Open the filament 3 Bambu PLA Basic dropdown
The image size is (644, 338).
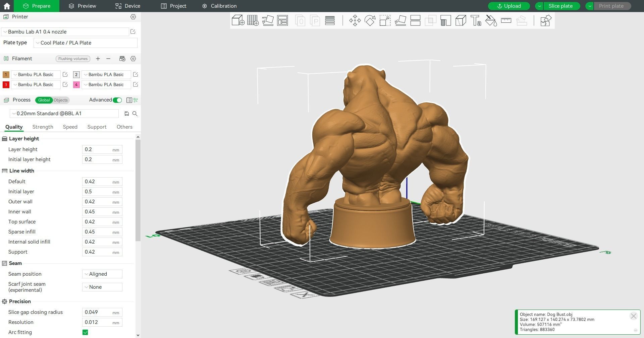tap(36, 84)
